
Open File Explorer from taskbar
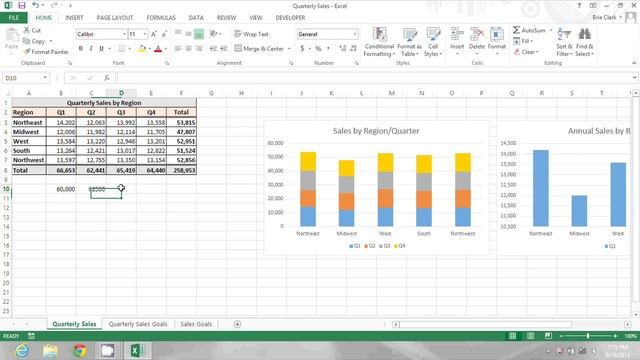click(x=51, y=351)
